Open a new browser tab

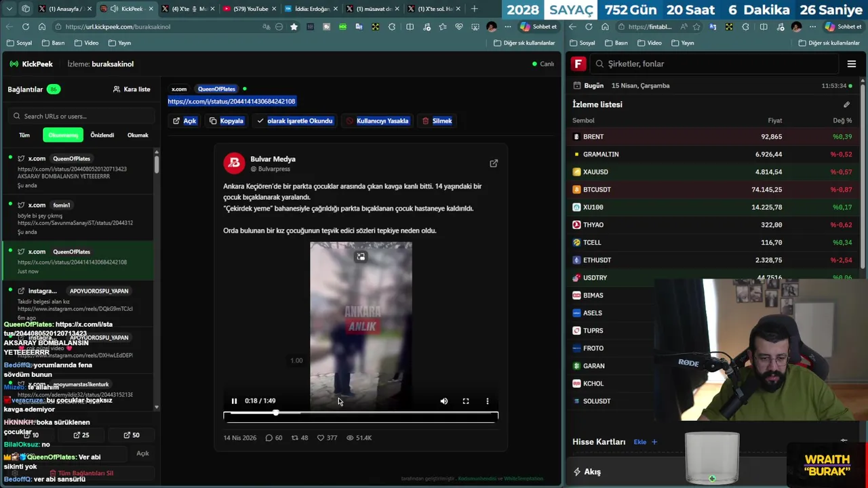tap(474, 9)
